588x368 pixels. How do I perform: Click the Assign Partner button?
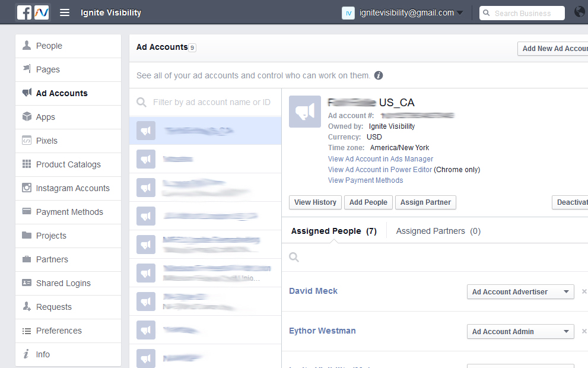point(425,202)
